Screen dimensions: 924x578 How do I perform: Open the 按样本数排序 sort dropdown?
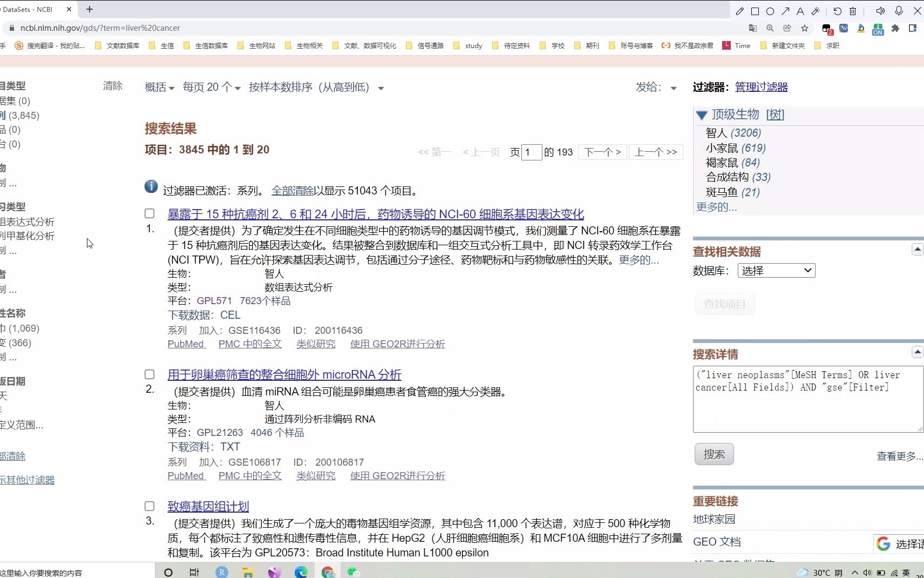point(316,87)
